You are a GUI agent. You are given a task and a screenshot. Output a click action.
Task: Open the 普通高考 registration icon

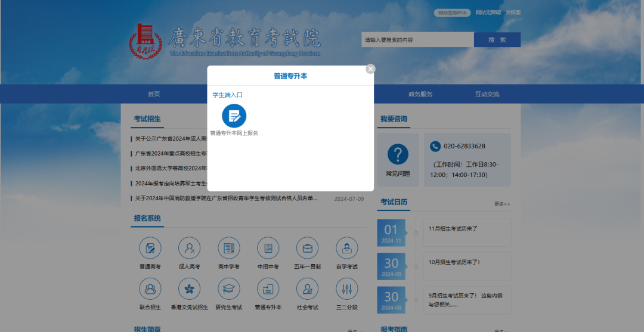150,248
